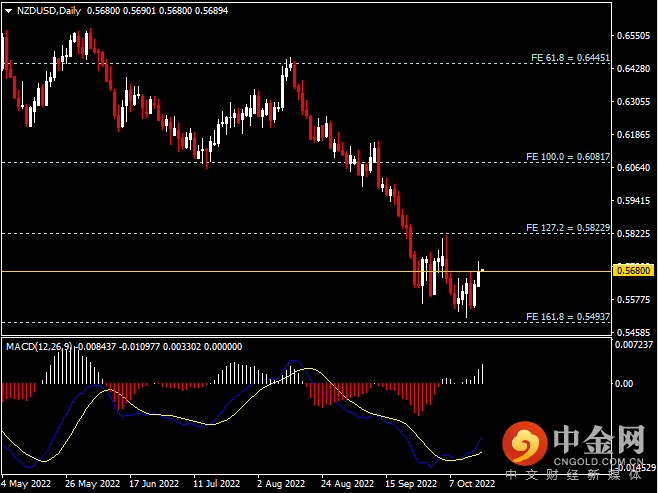Click the 0.54585 price scale value
This screenshot has width=659, height=493.
tap(633, 332)
